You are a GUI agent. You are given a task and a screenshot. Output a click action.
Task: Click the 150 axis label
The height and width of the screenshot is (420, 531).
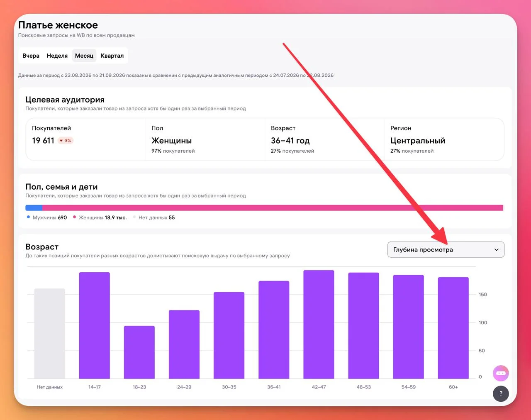(483, 295)
